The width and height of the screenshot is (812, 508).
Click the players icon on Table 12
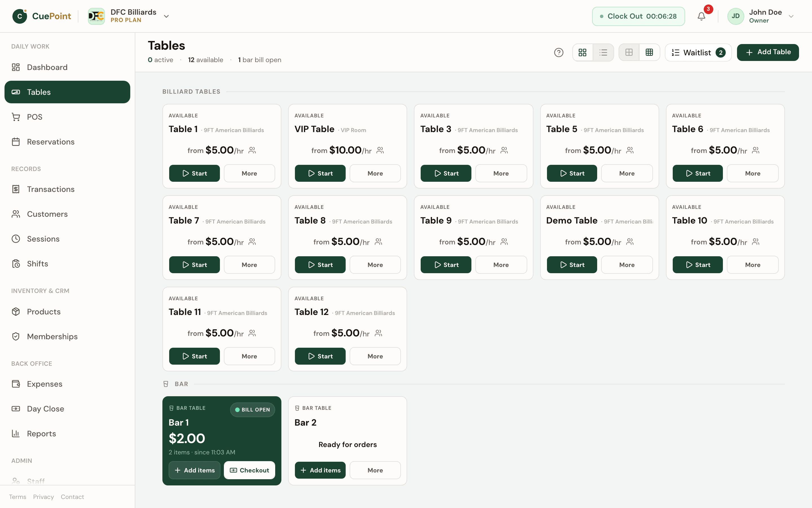coord(378,333)
